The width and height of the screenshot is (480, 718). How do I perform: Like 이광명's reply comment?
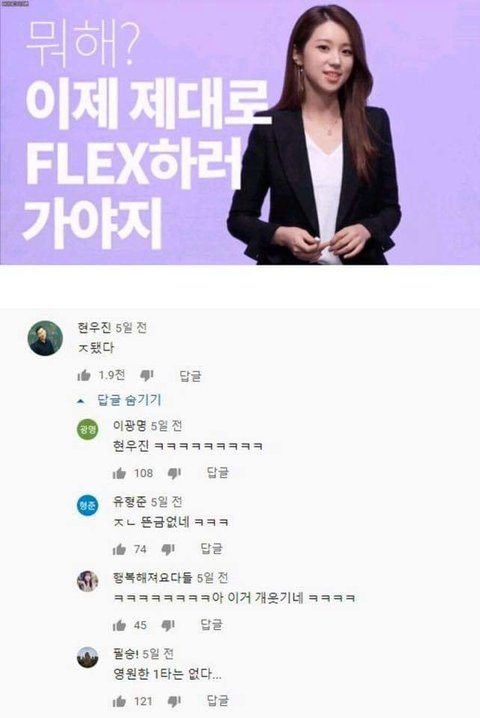tap(120, 473)
